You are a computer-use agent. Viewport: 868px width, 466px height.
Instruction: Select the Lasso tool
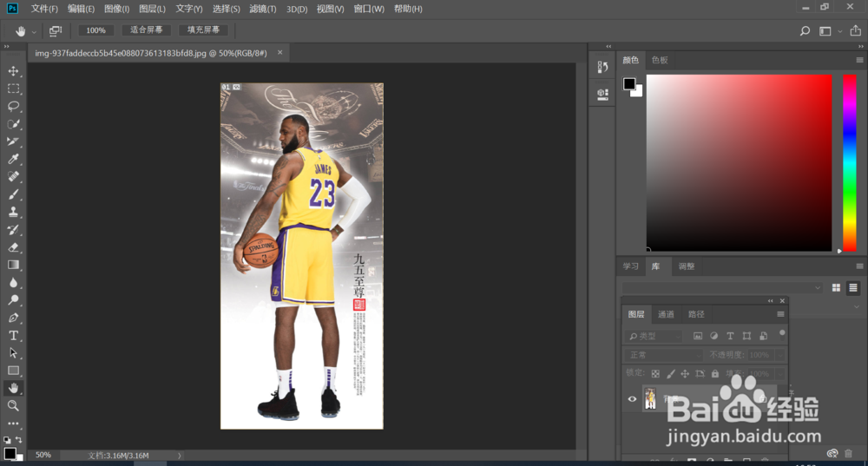tap(14, 106)
